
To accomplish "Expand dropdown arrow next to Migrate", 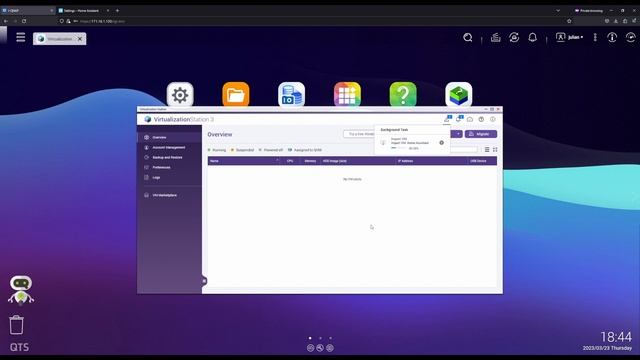I will 458,134.
